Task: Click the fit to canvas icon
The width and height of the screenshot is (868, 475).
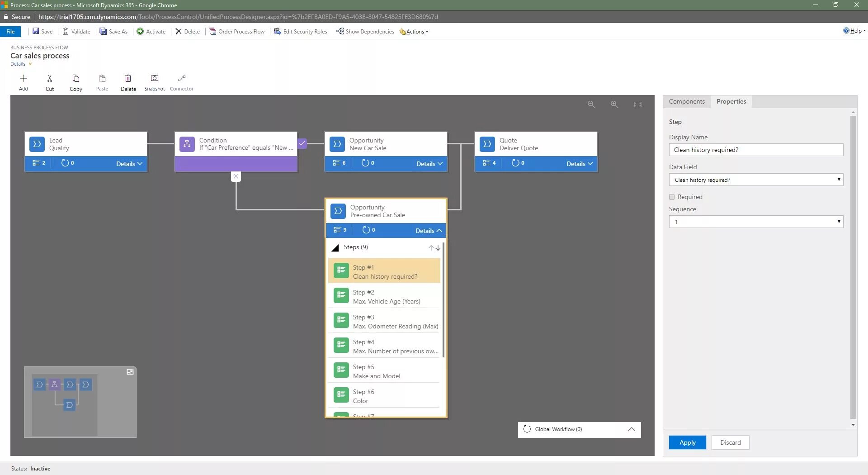Action: pyautogui.click(x=637, y=104)
